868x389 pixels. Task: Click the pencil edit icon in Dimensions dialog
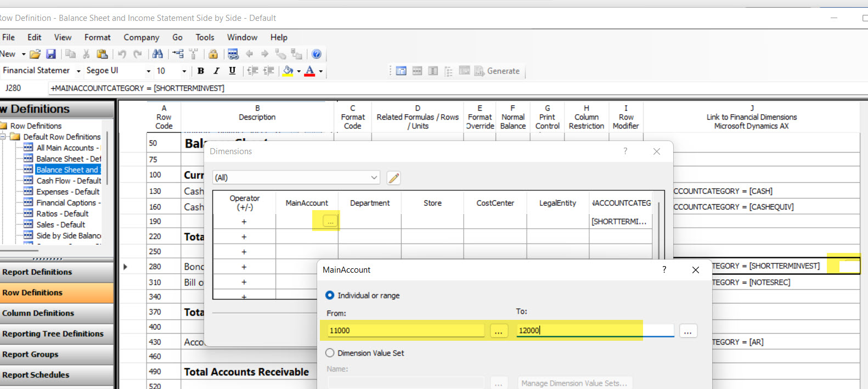pos(393,178)
